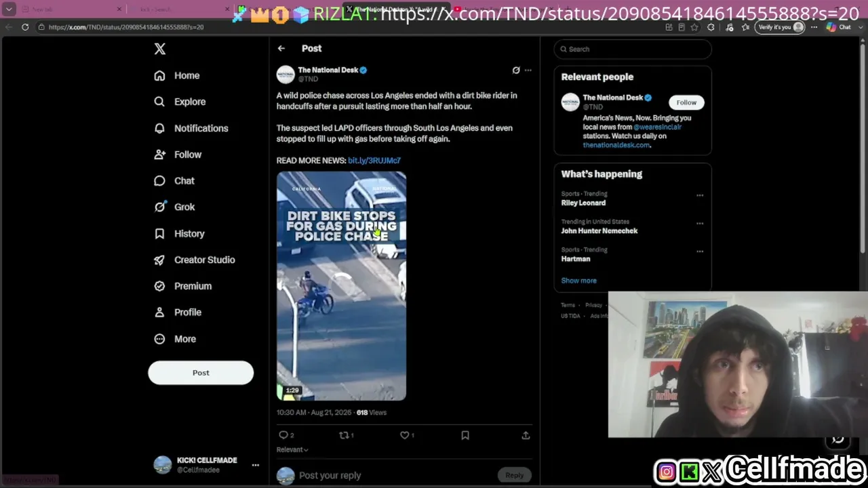This screenshot has height=488, width=868.
Task: Follow The National Desk
Action: [x=686, y=102]
